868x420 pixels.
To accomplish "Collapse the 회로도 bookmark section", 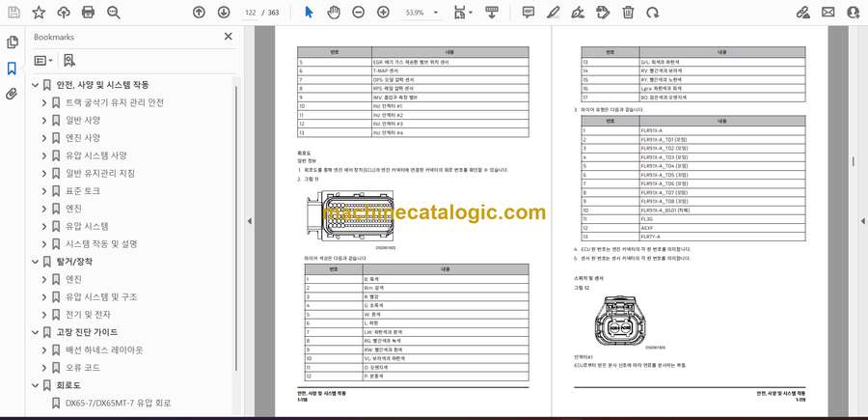I will [x=36, y=385].
